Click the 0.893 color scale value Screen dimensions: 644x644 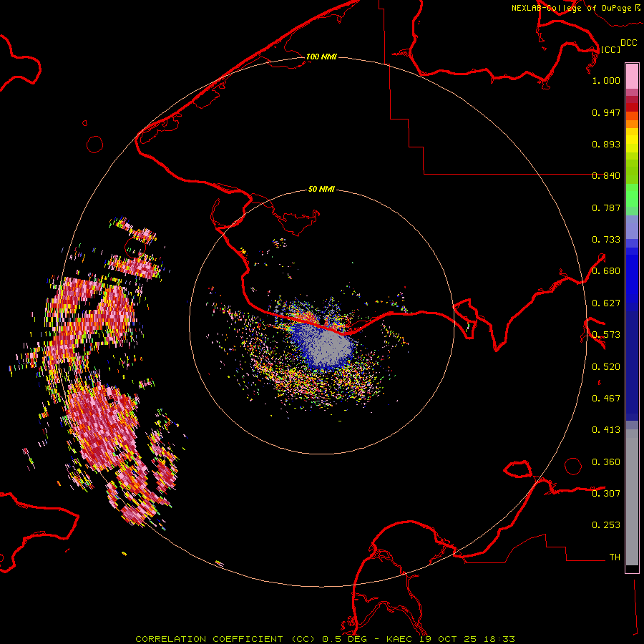(x=606, y=144)
